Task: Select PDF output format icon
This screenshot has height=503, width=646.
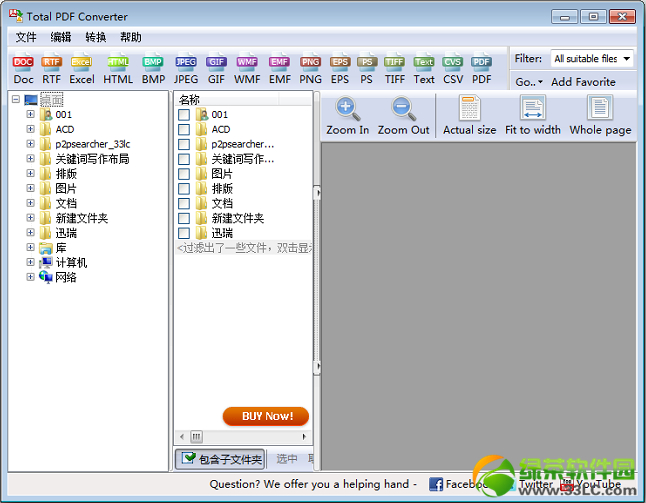Action: coord(482,69)
